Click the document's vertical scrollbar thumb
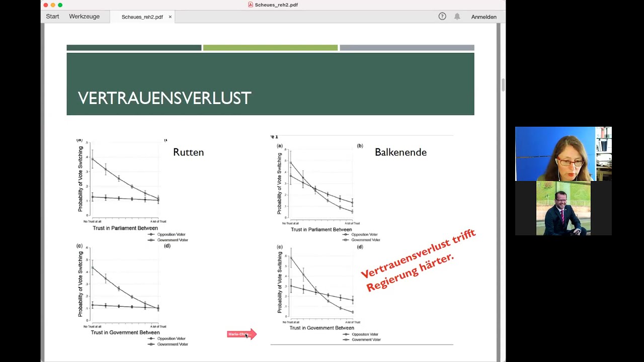This screenshot has height=362, width=644. pyautogui.click(x=503, y=84)
